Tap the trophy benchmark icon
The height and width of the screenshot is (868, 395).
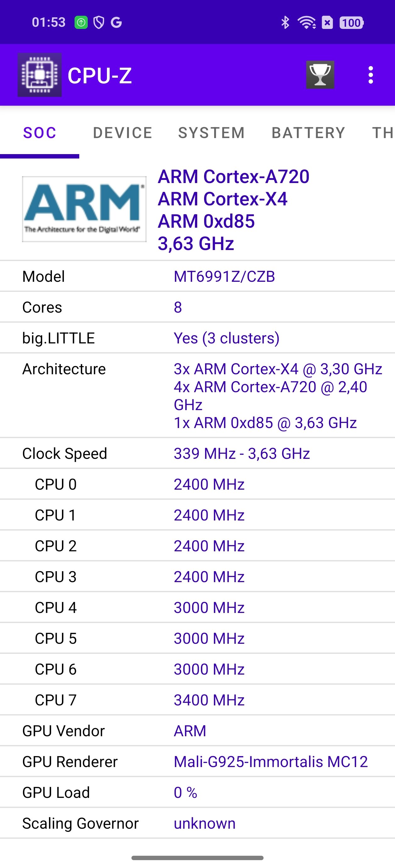click(x=320, y=75)
